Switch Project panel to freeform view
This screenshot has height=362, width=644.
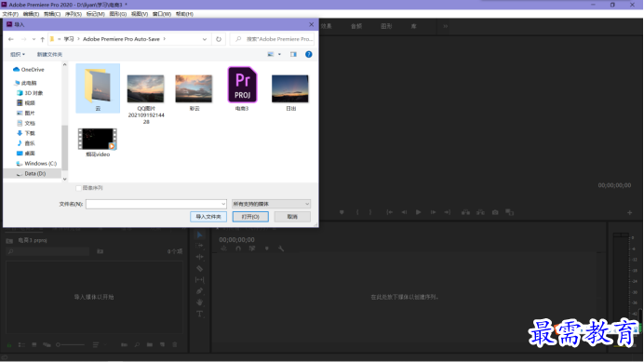(x=47, y=344)
